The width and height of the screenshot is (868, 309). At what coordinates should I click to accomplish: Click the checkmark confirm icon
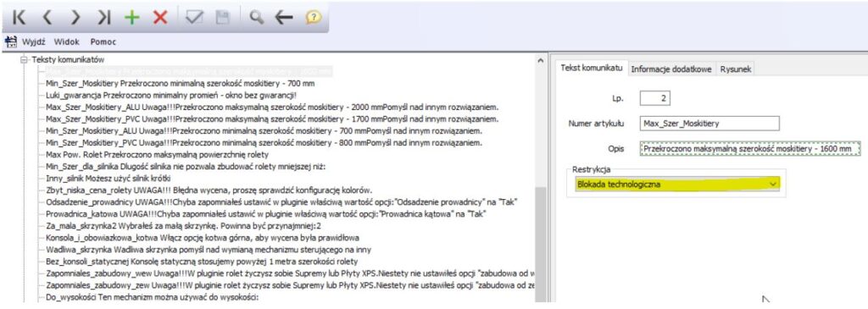194,17
